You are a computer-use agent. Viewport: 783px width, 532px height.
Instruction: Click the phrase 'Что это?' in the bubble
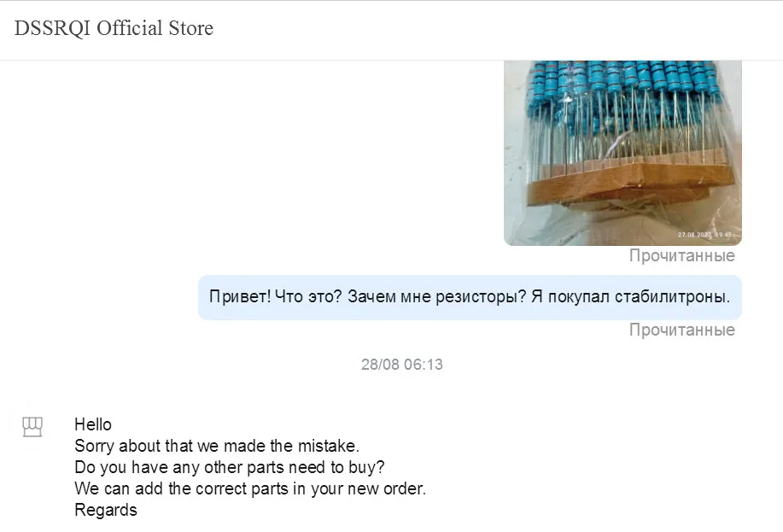click(x=308, y=296)
